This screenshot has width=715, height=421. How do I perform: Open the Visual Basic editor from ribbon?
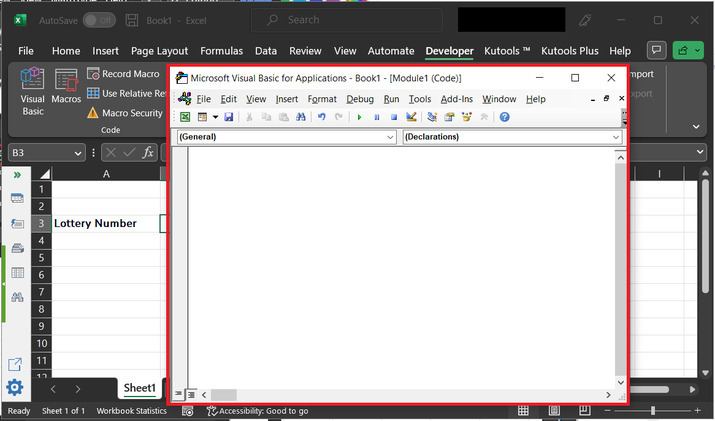pos(33,91)
